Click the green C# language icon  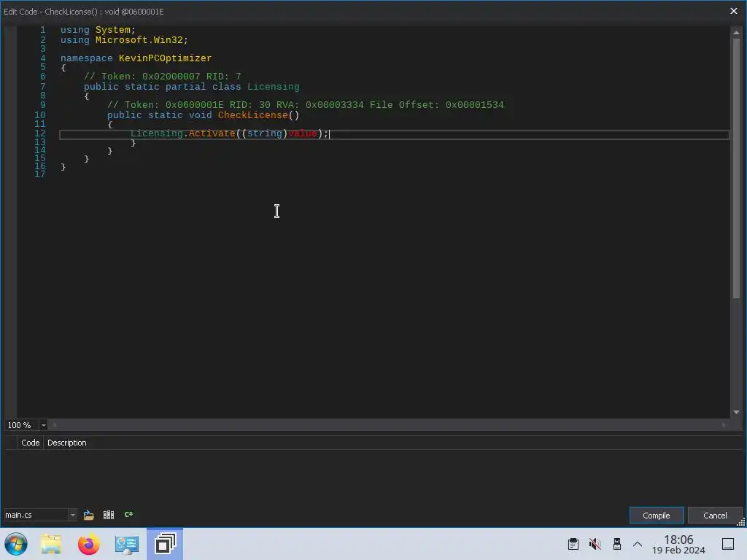click(x=128, y=514)
